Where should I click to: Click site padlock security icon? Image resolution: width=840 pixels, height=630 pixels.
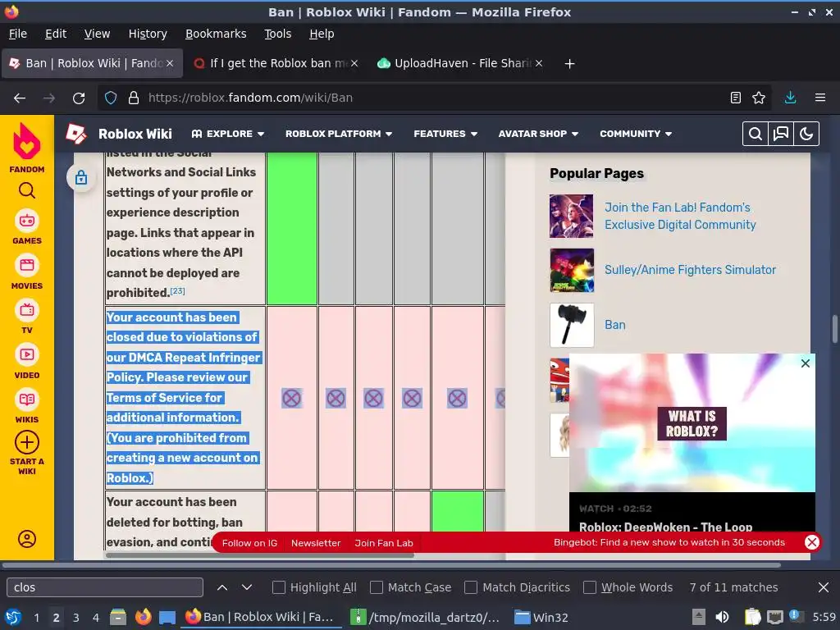coord(134,98)
